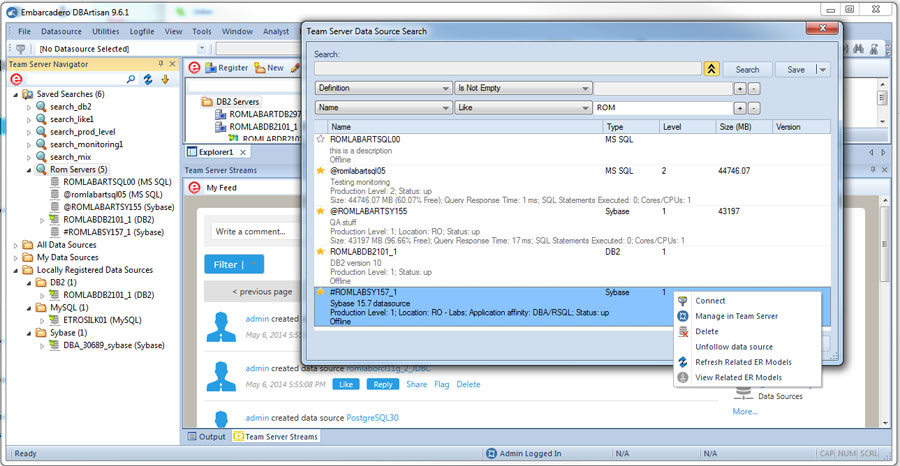This screenshot has height=466, width=900.
Task: Click the Save button in dialog
Action: [796, 69]
